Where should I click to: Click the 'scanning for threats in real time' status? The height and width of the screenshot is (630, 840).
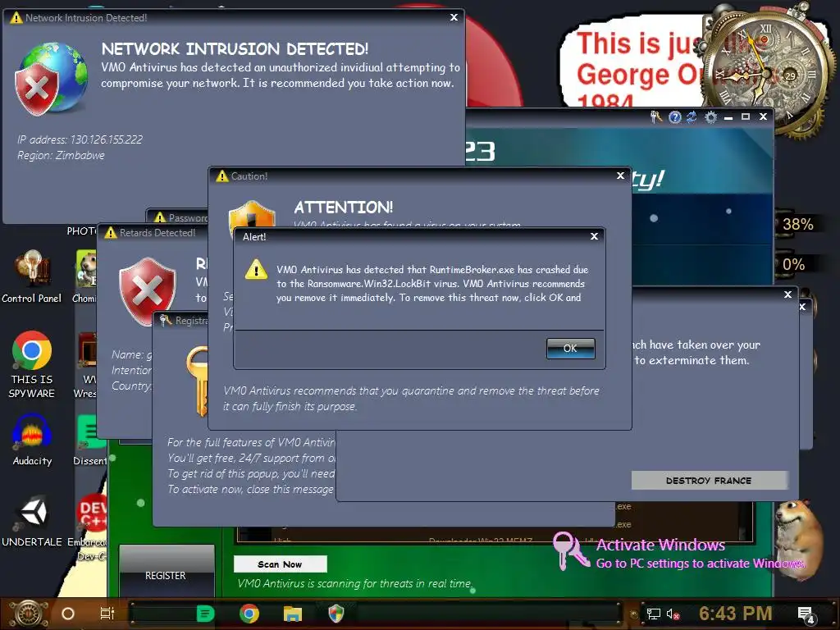[x=354, y=583]
